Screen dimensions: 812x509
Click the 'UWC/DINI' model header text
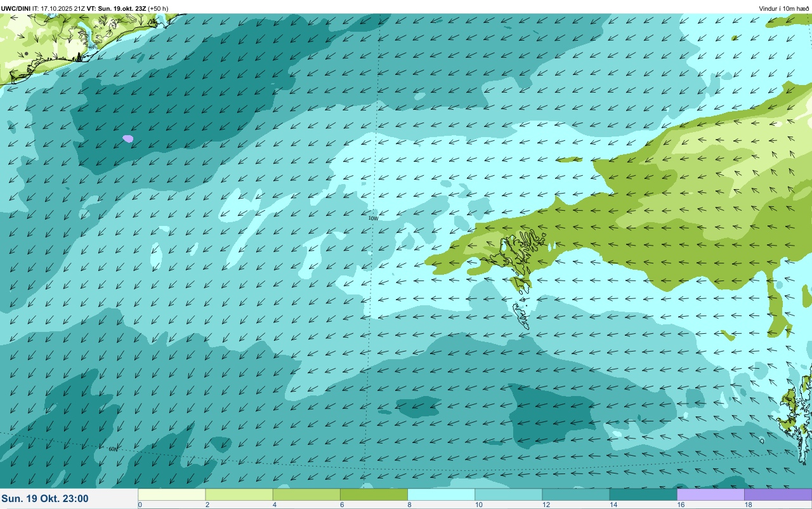coord(16,8)
